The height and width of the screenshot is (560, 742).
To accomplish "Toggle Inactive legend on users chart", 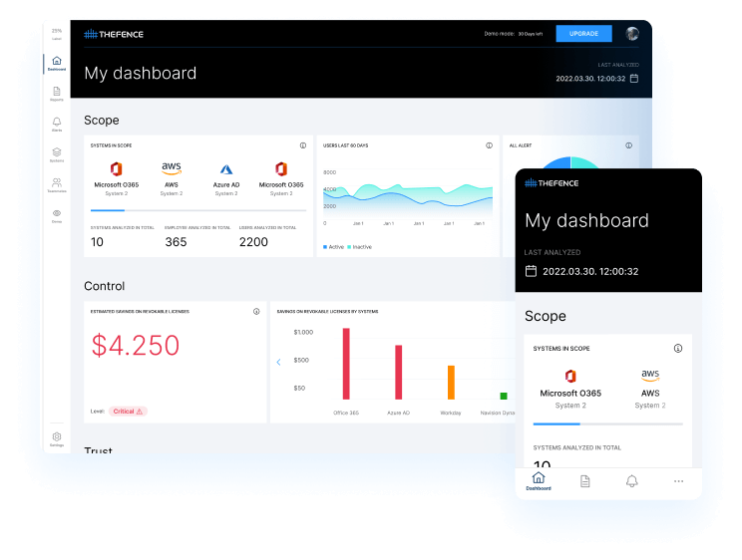I will point(360,247).
